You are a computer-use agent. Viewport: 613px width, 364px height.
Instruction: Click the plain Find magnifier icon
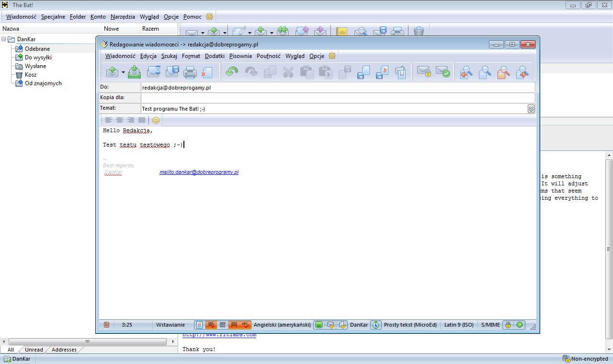click(x=485, y=72)
